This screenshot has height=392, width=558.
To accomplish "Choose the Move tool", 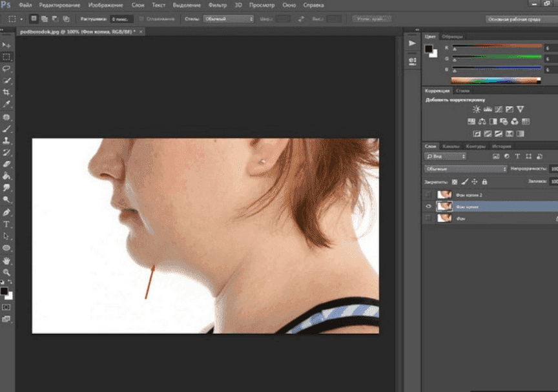I will [x=6, y=45].
